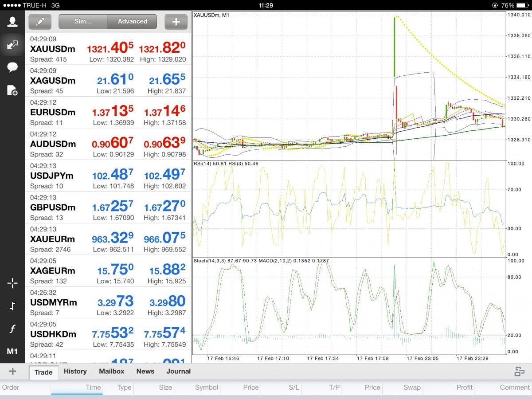Image resolution: width=532 pixels, height=399 pixels.
Task: Open the chat speech bubble icon
Action: 12,67
